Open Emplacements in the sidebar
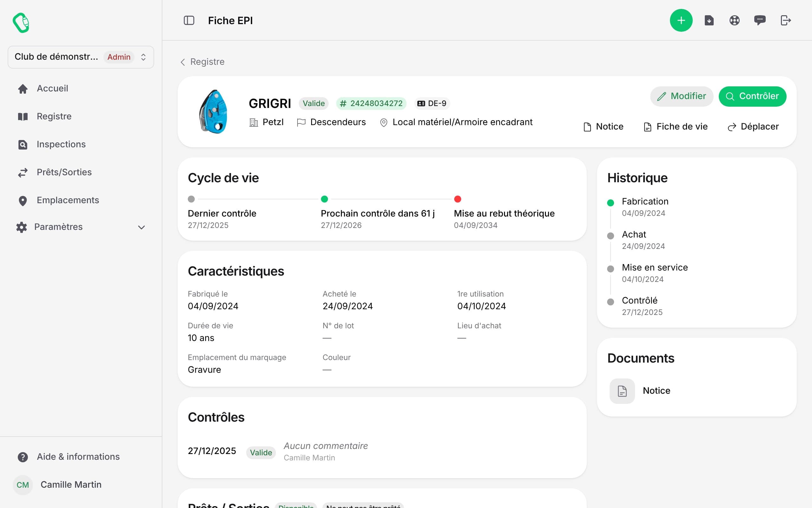Screen dimensions: 812x508 (x=81, y=200)
